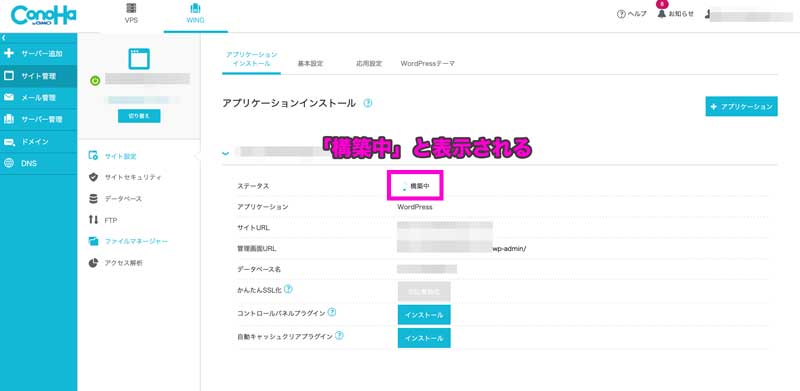This screenshot has width=800, height=391.
Task: Open ファイルマネージャー link
Action: pos(136,241)
